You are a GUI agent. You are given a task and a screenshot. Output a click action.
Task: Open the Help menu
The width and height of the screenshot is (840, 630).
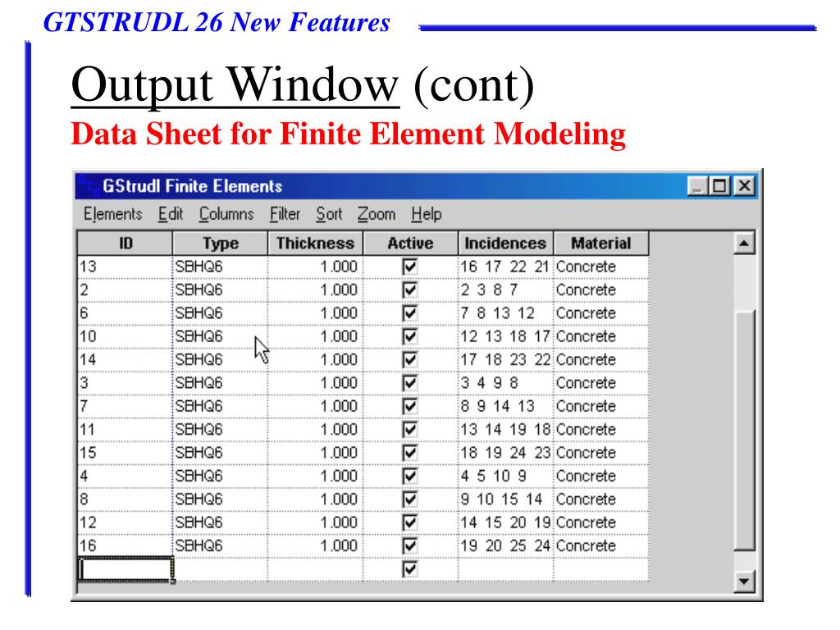pyautogui.click(x=427, y=214)
